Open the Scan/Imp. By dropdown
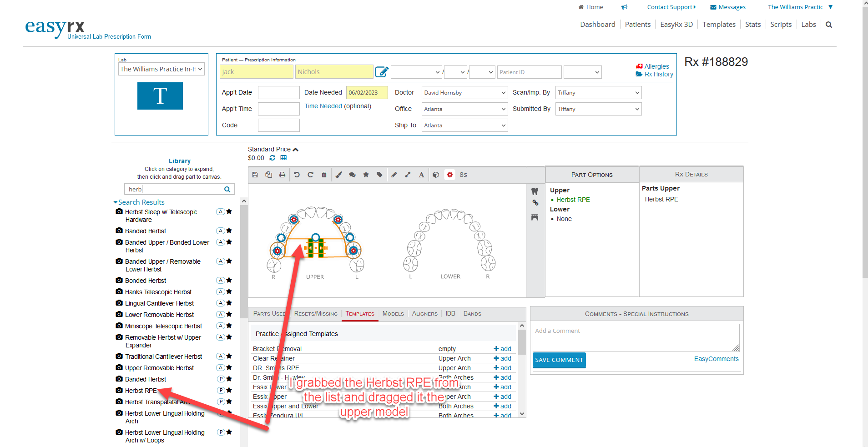The width and height of the screenshot is (868, 447). tap(598, 93)
